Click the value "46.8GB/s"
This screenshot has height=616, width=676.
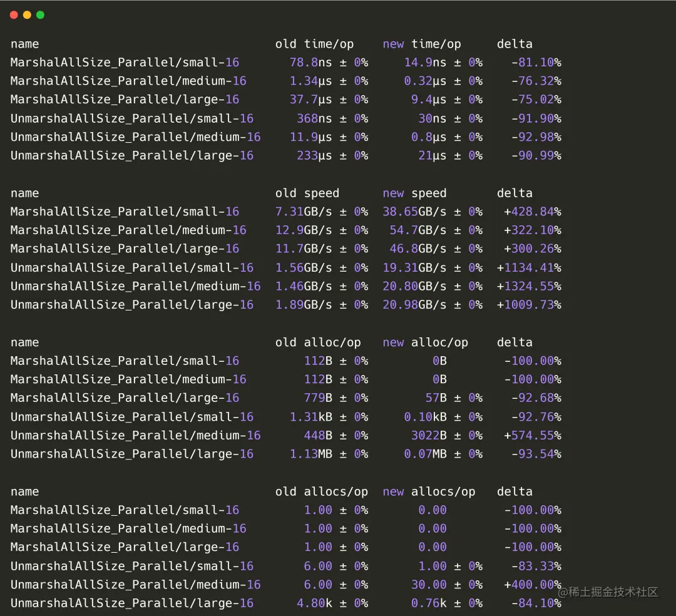point(418,249)
